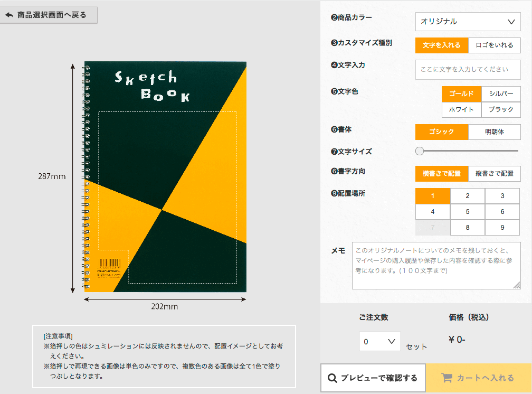The width and height of the screenshot is (532, 394).
Task: Choose placement position 5 in grid
Action: coord(468,212)
